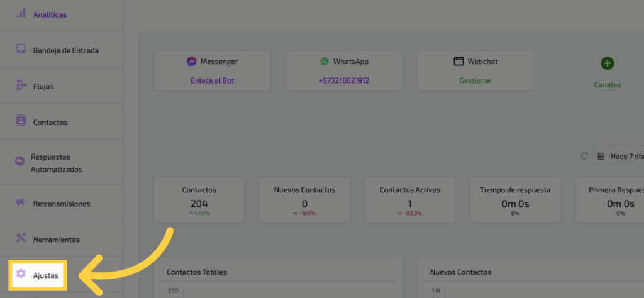Click the Canales label link
The image size is (644, 298).
click(x=607, y=85)
